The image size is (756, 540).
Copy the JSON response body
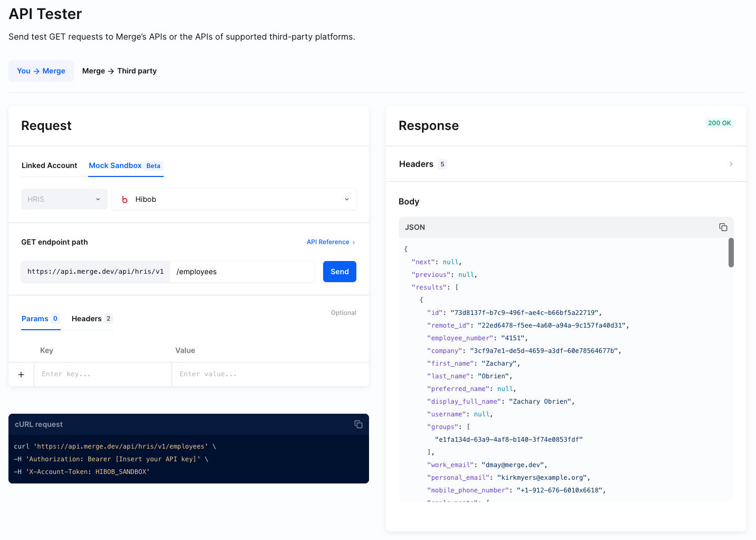[723, 227]
